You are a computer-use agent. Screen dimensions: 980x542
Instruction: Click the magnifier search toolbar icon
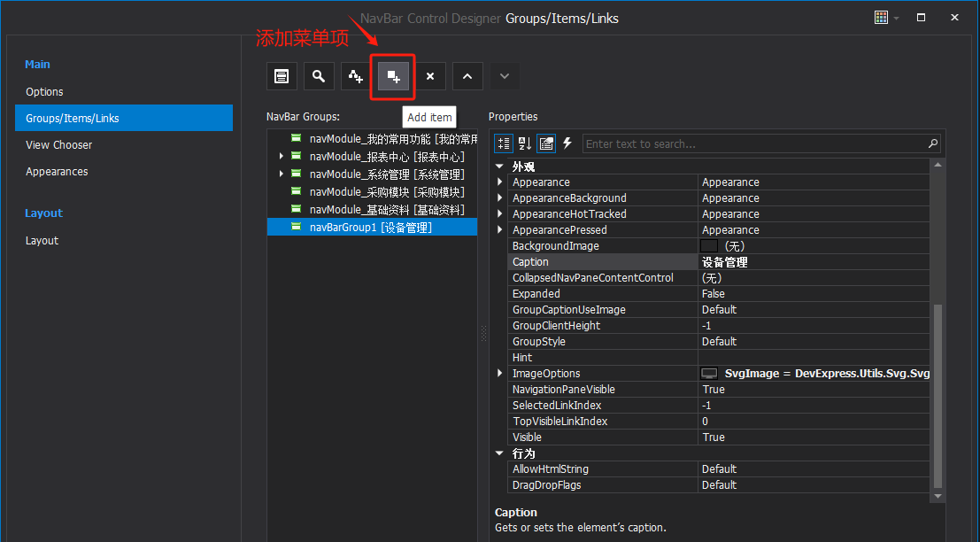point(319,76)
